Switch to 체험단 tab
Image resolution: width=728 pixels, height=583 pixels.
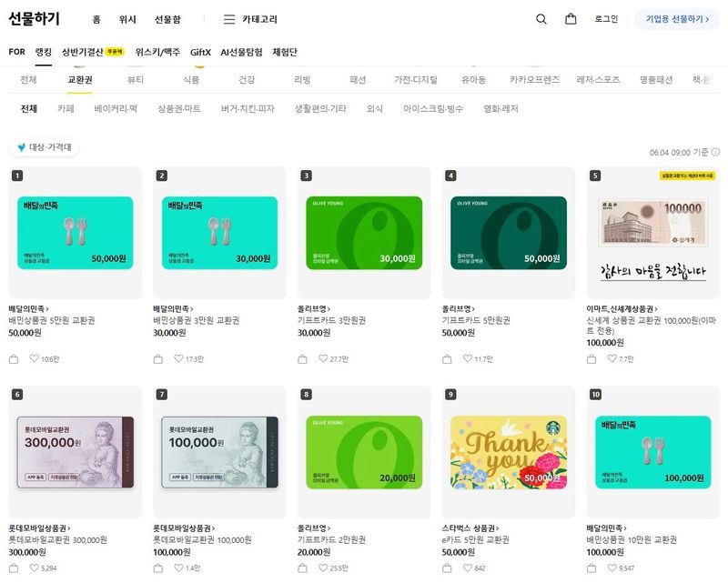[x=285, y=52]
